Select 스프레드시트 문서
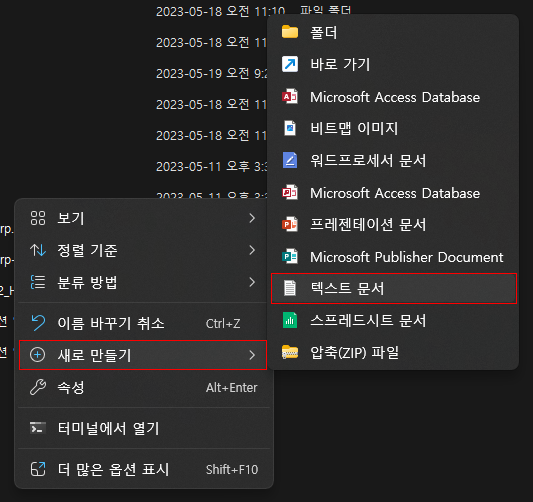The image size is (533, 502). [x=394, y=320]
